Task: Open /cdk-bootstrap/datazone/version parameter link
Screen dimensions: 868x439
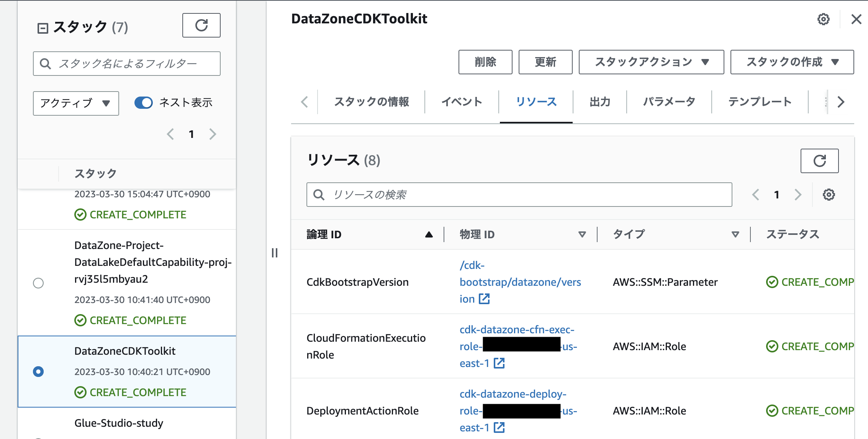Action: pos(520,282)
